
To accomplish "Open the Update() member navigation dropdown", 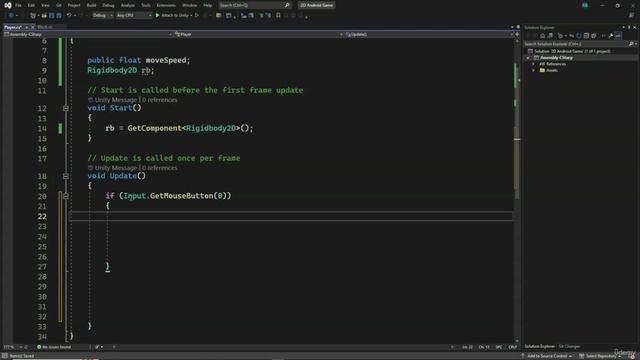I will [429, 34].
